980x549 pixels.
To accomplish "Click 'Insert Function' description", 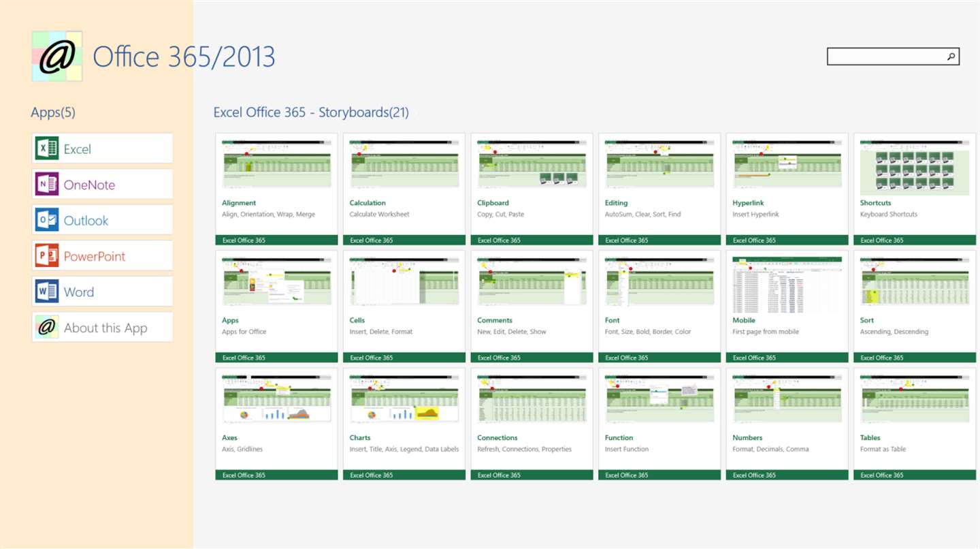I will point(627,450).
